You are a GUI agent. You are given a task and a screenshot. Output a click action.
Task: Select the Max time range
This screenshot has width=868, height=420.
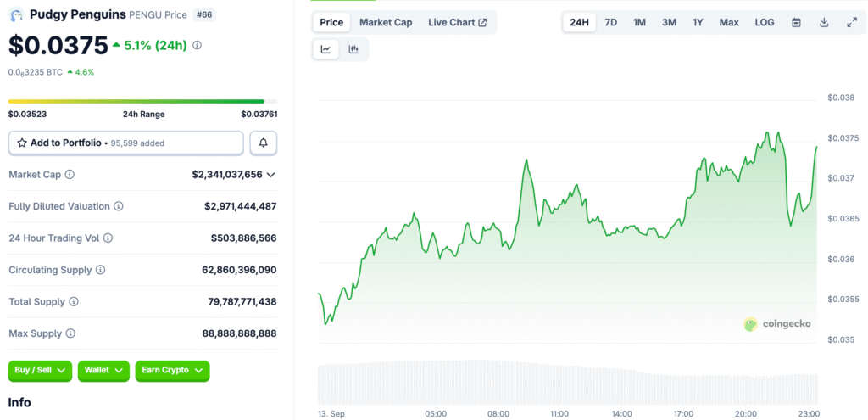point(729,23)
